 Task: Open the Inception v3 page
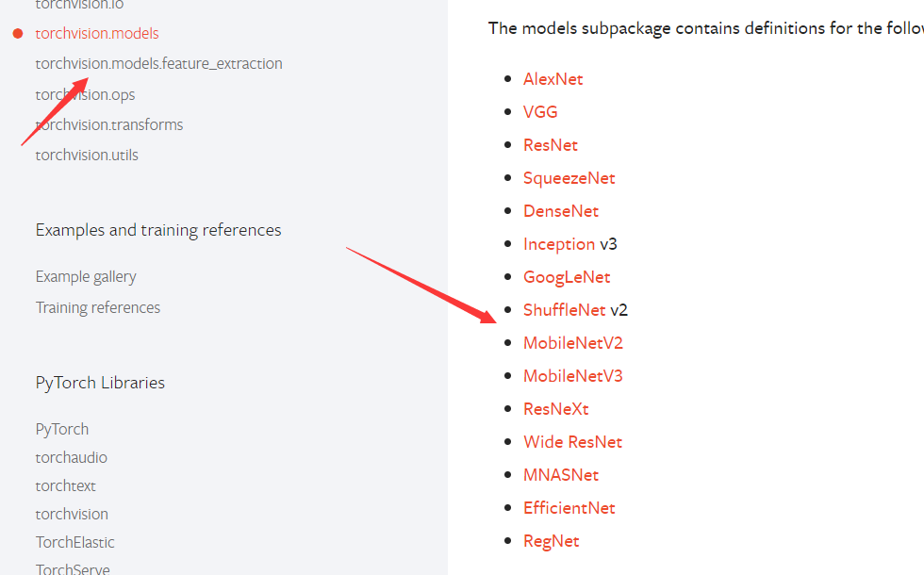pos(559,243)
